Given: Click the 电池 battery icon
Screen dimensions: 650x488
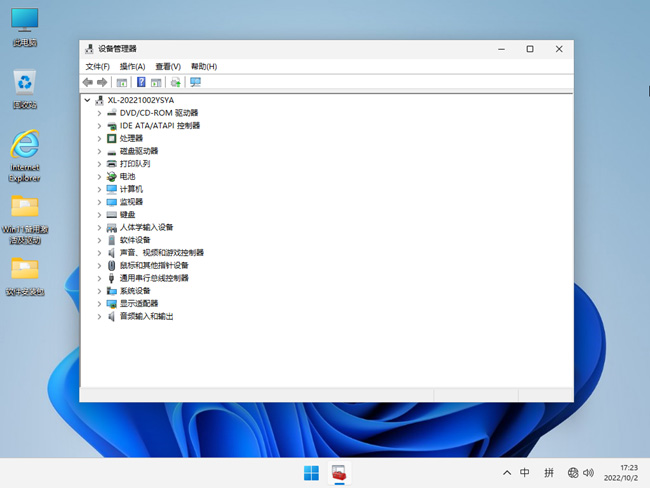Looking at the screenshot, I should pyautogui.click(x=112, y=177).
